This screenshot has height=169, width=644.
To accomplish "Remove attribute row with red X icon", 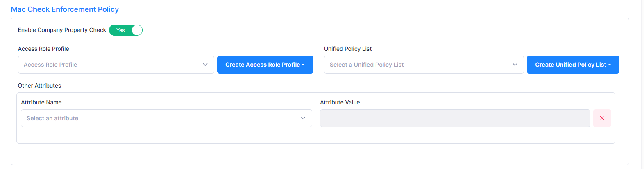I will 602,118.
